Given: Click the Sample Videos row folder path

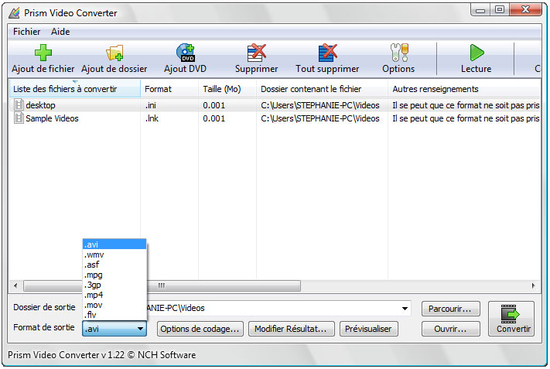Looking at the screenshot, I should pos(320,119).
